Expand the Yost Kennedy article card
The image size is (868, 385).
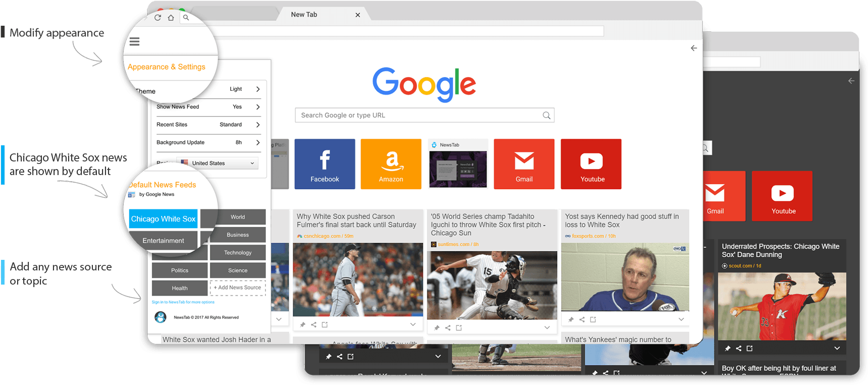(x=681, y=319)
